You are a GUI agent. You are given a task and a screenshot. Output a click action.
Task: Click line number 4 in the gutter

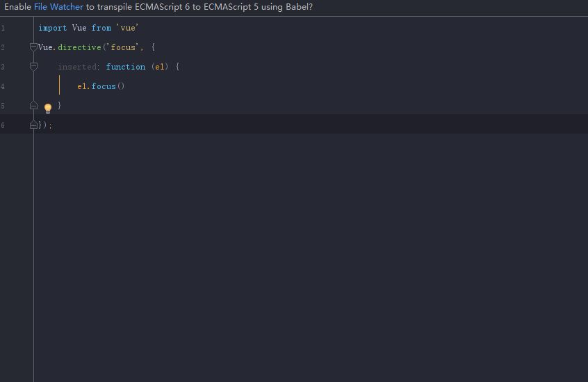tap(3, 86)
